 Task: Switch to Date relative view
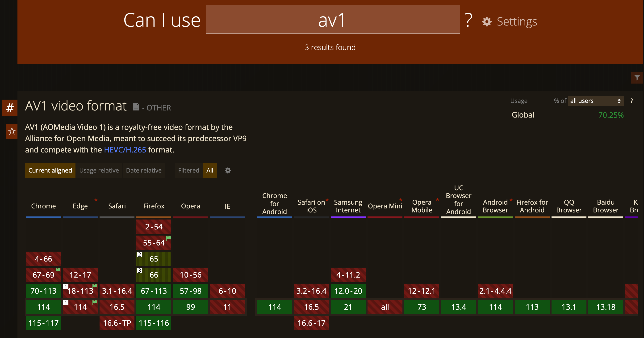tap(144, 170)
